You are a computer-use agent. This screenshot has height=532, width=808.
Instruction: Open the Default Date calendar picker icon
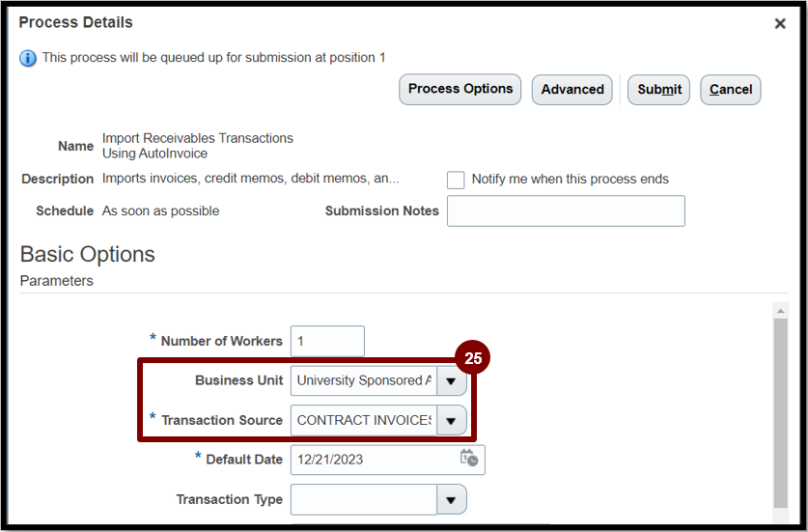(469, 458)
